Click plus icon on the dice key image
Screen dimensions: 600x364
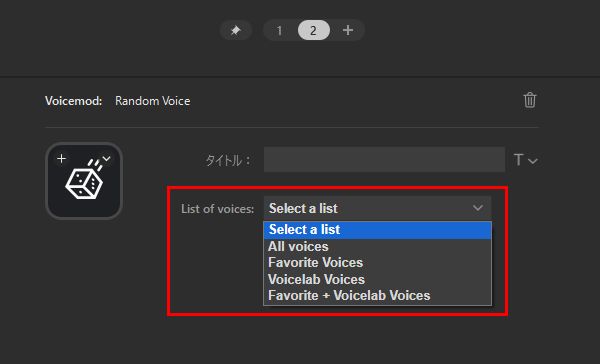coord(61,158)
